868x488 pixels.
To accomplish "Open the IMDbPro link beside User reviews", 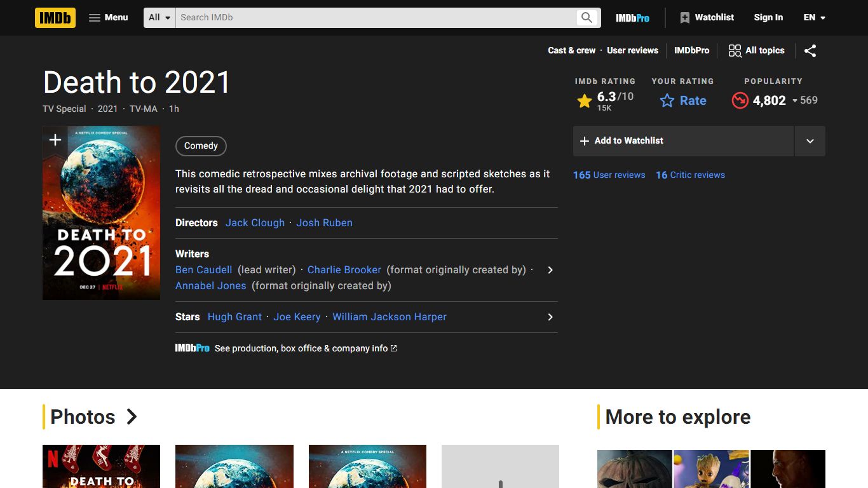I will (691, 51).
